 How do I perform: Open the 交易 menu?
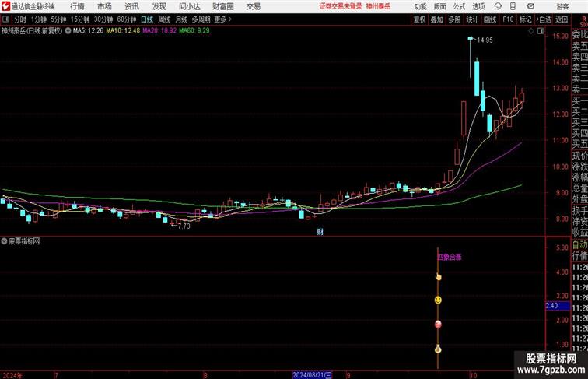[254, 6]
